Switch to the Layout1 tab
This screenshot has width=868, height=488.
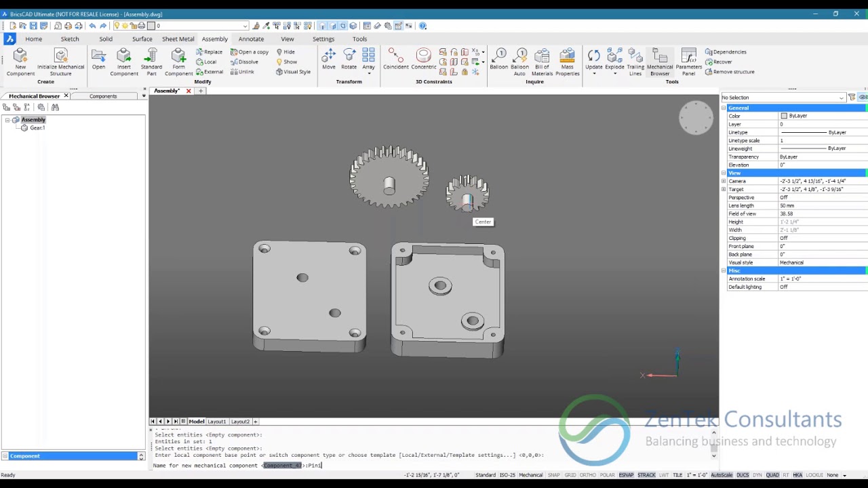pyautogui.click(x=217, y=422)
